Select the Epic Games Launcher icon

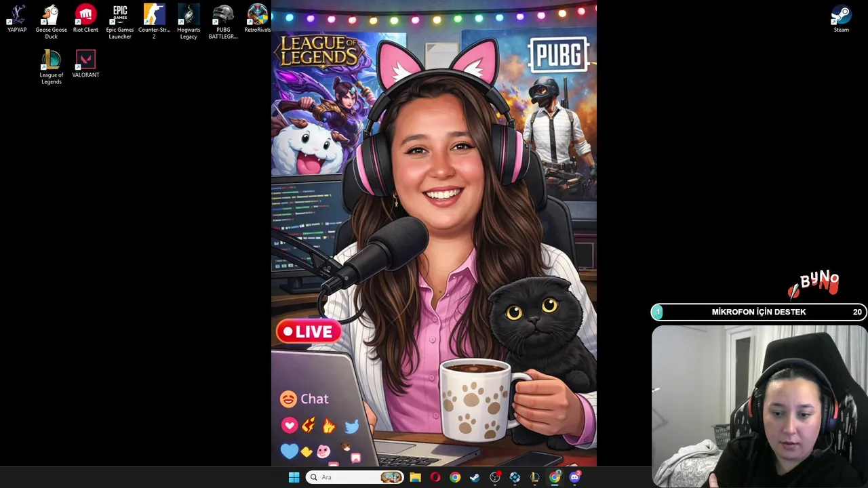120,22
